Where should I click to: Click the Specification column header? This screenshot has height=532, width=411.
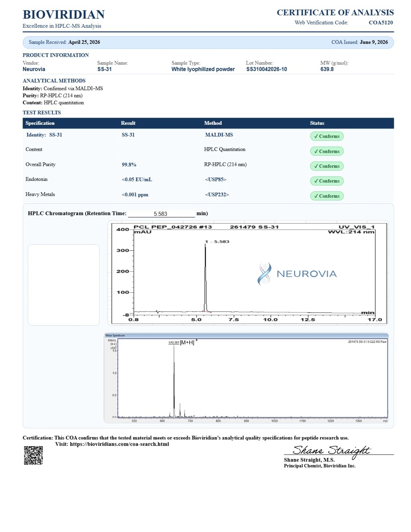click(x=40, y=123)
